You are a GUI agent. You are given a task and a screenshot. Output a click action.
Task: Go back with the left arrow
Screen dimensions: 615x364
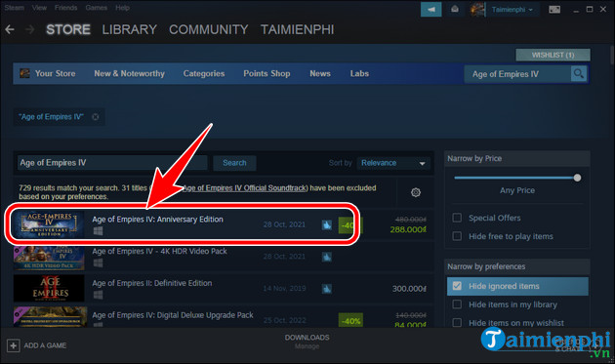10,29
